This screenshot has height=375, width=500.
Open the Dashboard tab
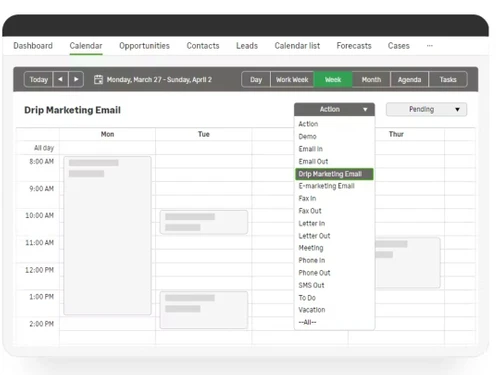[x=33, y=46]
